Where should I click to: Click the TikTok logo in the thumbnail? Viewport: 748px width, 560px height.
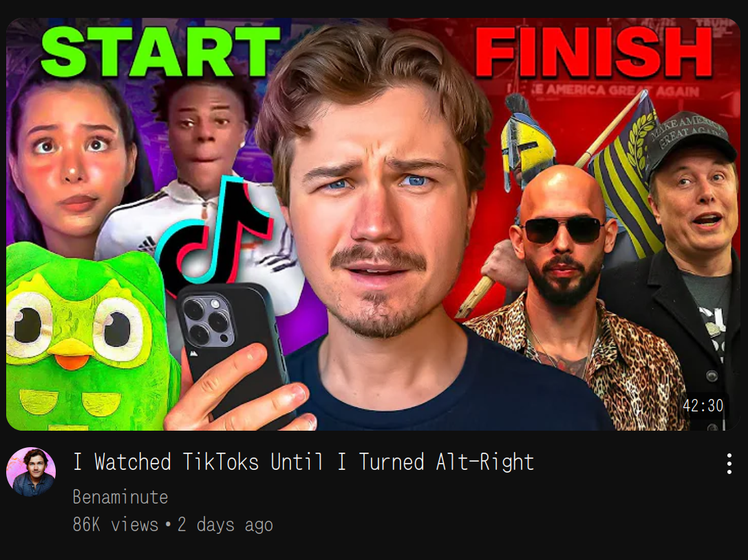[x=216, y=233]
